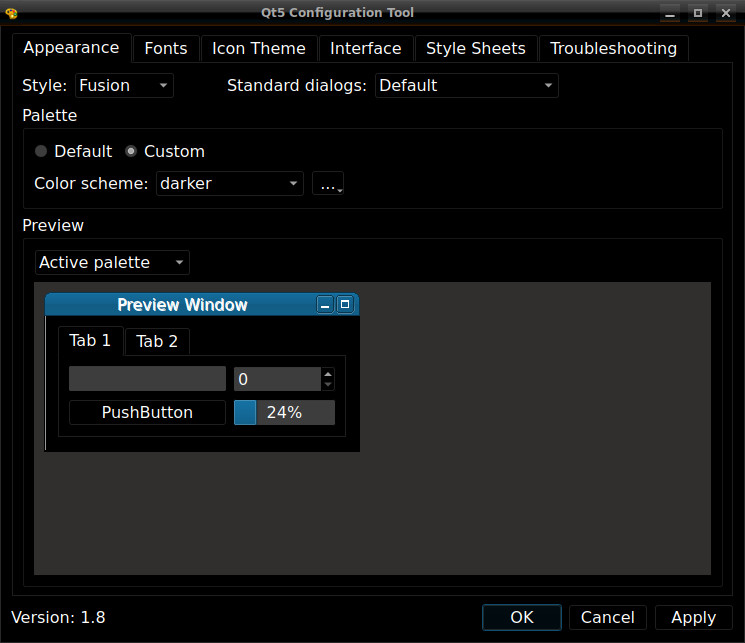This screenshot has height=643, width=745.
Task: Click the spin box value 0 field
Action: click(277, 379)
